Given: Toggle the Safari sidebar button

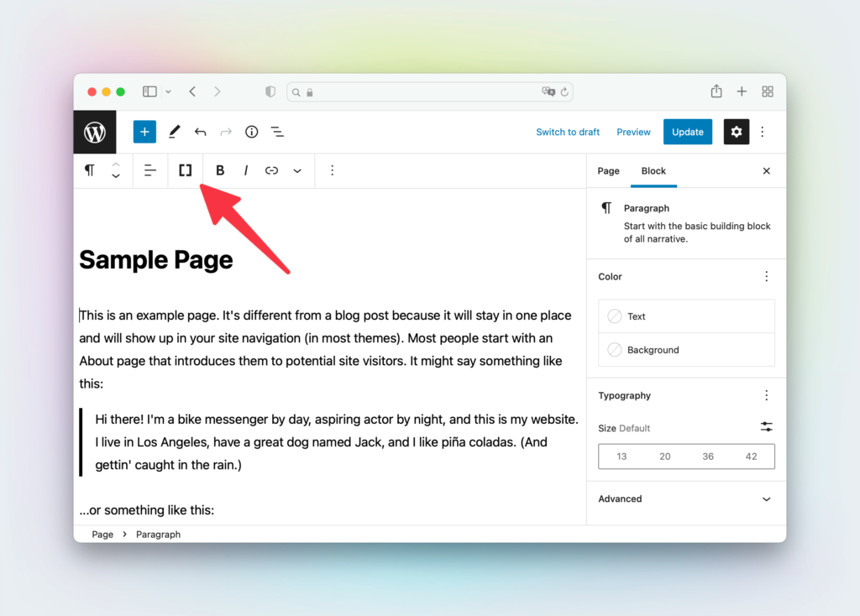Looking at the screenshot, I should pyautogui.click(x=149, y=91).
